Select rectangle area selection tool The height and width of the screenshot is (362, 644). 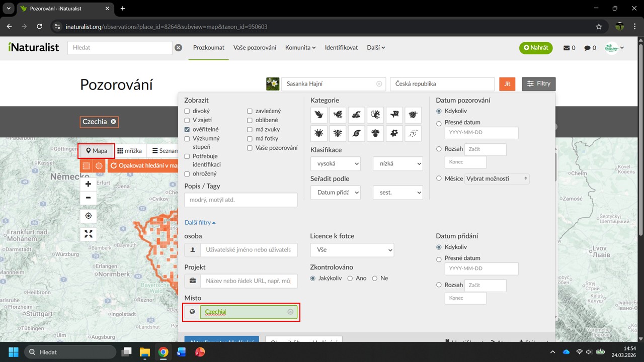87,165
